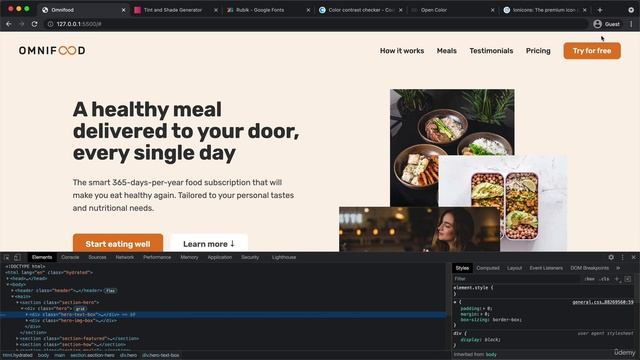The image size is (640, 360).
Task: Open the Guest profile menu
Action: [607, 24]
